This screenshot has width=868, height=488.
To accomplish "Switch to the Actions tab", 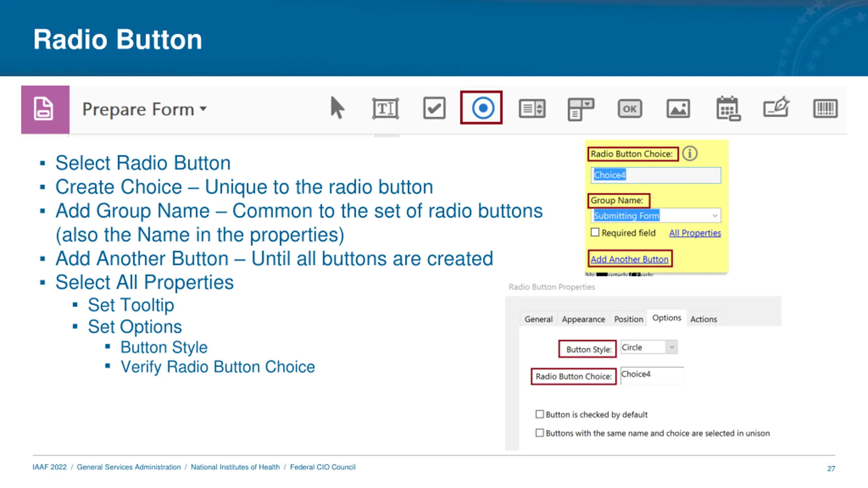I will (704, 319).
